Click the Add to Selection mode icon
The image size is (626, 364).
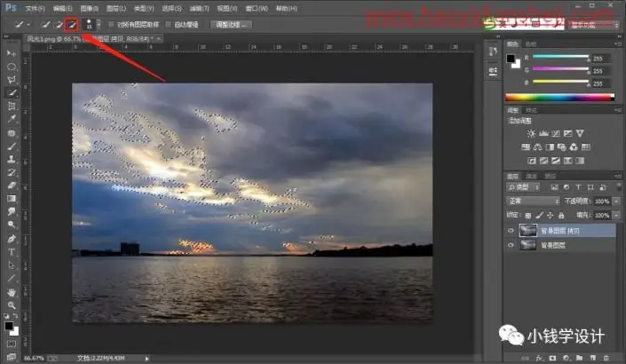click(59, 25)
